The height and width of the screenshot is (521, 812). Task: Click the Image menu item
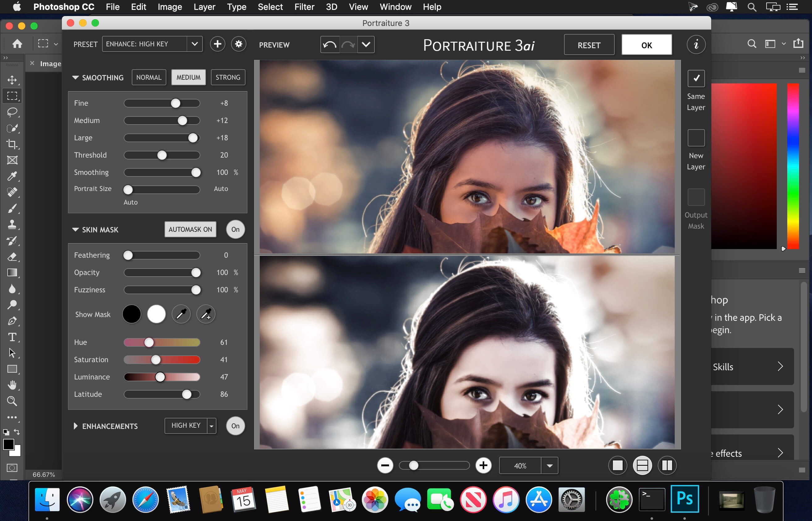pyautogui.click(x=170, y=6)
